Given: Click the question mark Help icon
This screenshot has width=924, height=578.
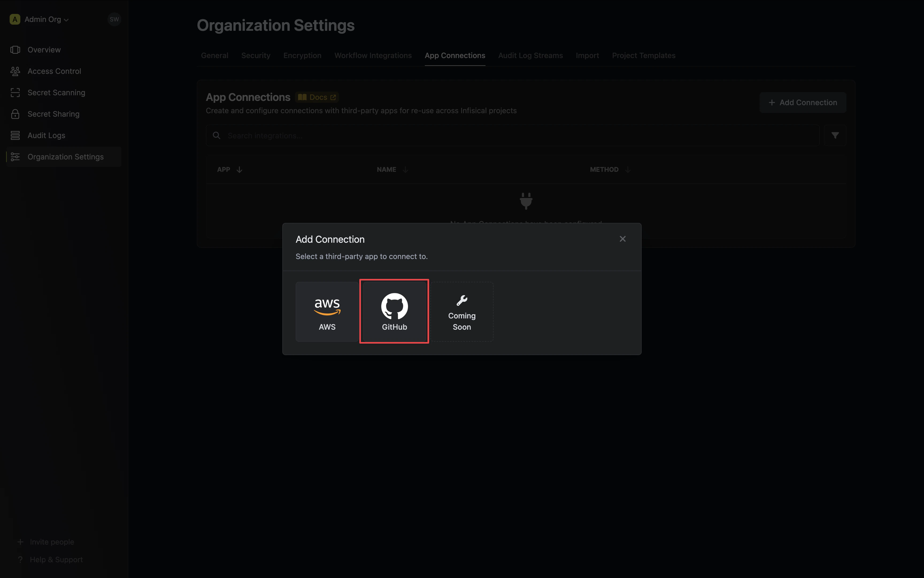Looking at the screenshot, I should point(21,559).
